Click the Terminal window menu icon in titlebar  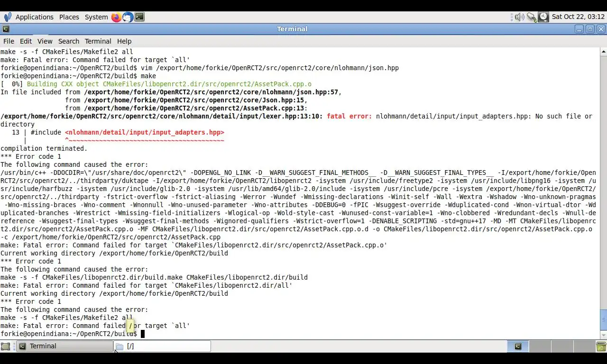tap(6, 29)
